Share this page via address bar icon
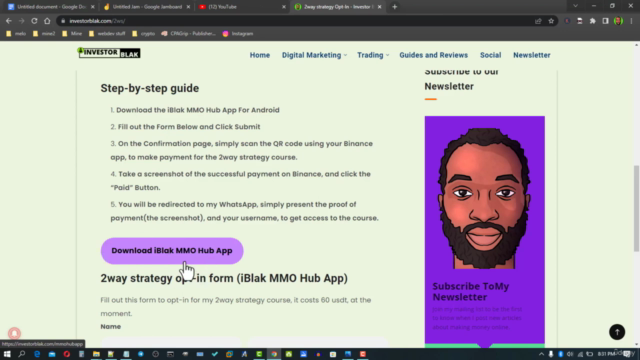The height and width of the screenshot is (360, 640). click(538, 21)
